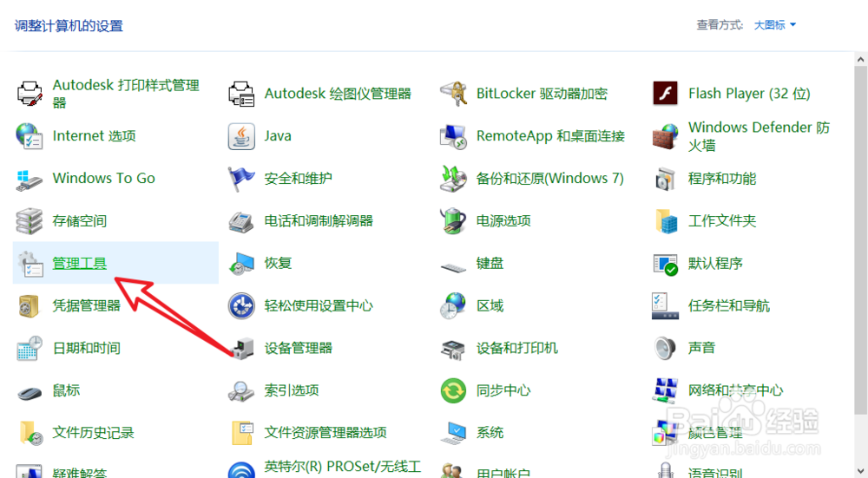Screen dimensions: 868x478
Task: Select the 同步中心 text label
Action: [503, 390]
